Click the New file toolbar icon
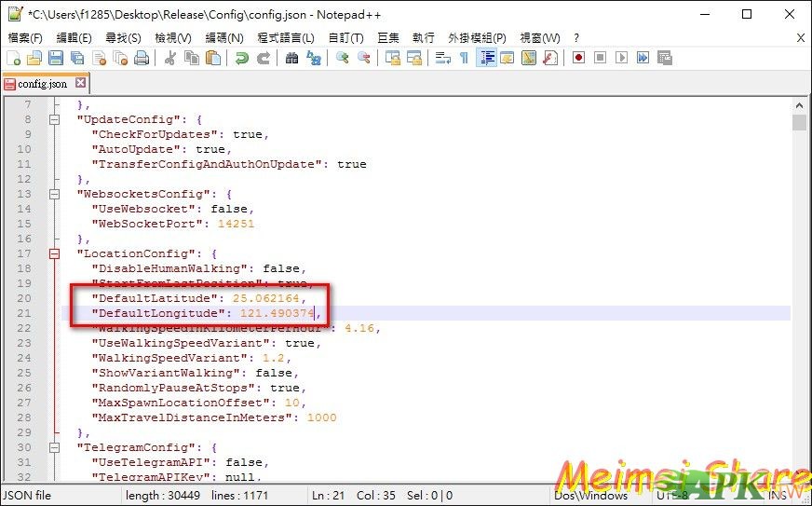 [13, 58]
